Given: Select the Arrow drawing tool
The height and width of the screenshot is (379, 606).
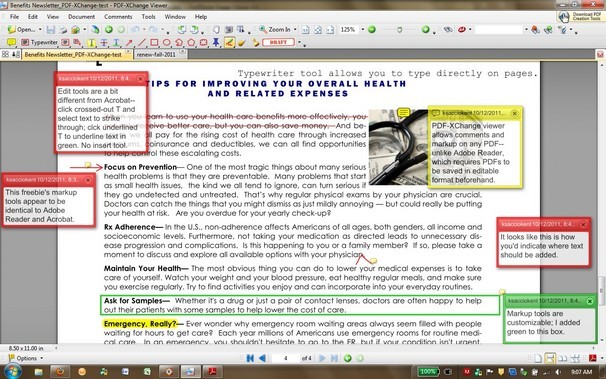Looking at the screenshot, I should click(129, 42).
